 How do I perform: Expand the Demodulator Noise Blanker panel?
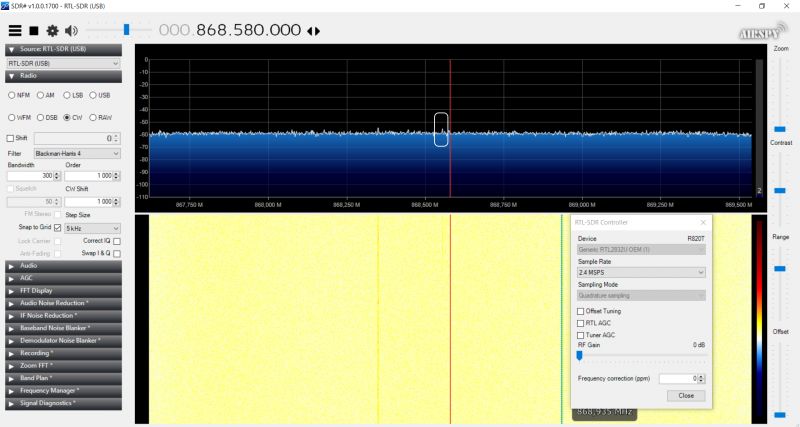pos(63,341)
